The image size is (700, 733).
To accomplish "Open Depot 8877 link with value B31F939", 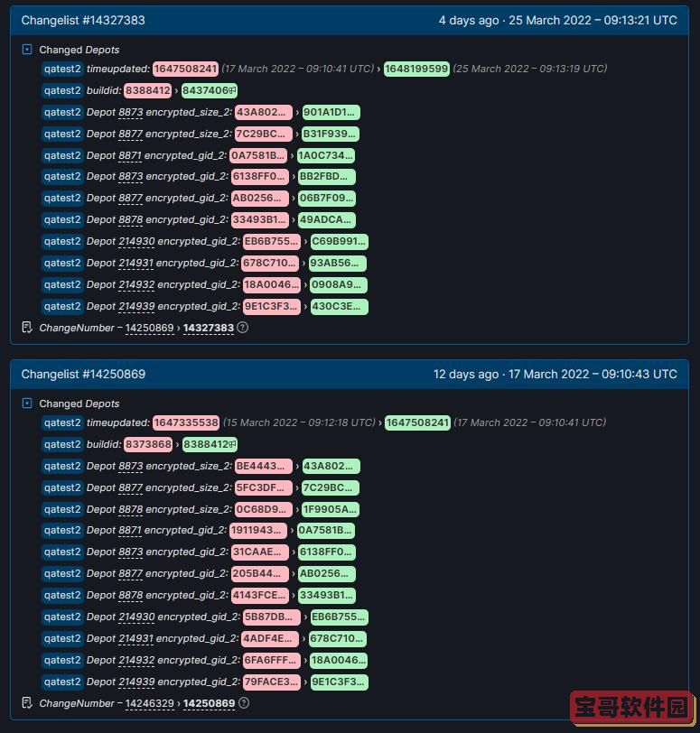I will (x=130, y=134).
